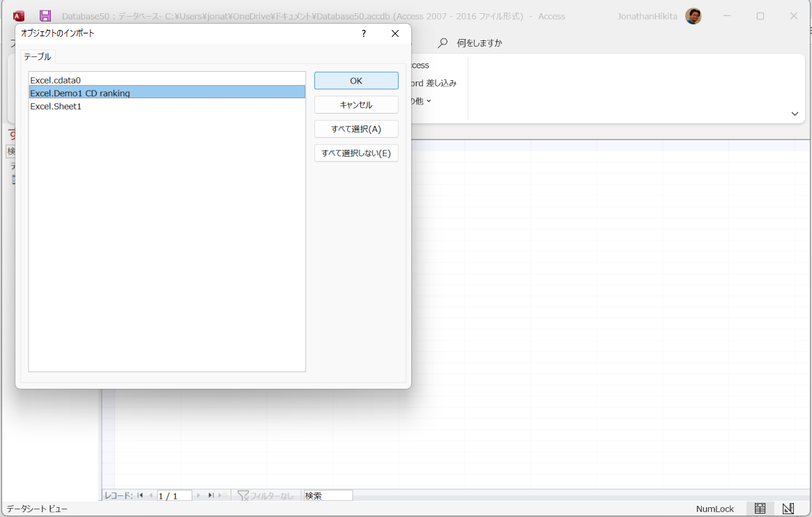Switch to Design View via the status bar icon
The width and height of the screenshot is (812, 517).
[x=788, y=509]
